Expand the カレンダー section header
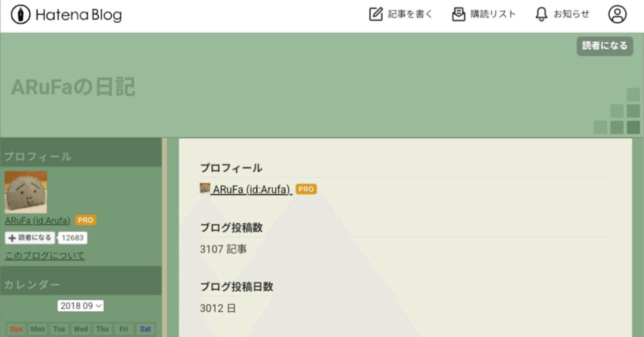This screenshot has height=337, width=644. (32, 284)
